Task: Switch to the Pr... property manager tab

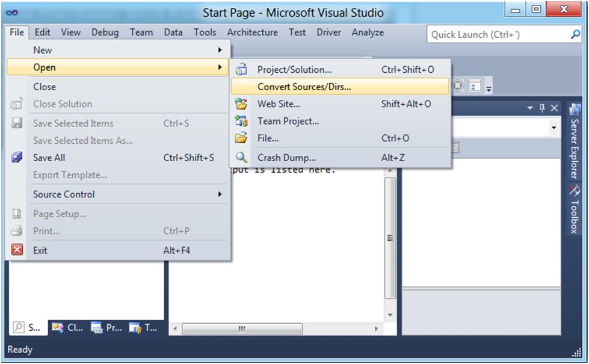Action: pyautogui.click(x=106, y=328)
